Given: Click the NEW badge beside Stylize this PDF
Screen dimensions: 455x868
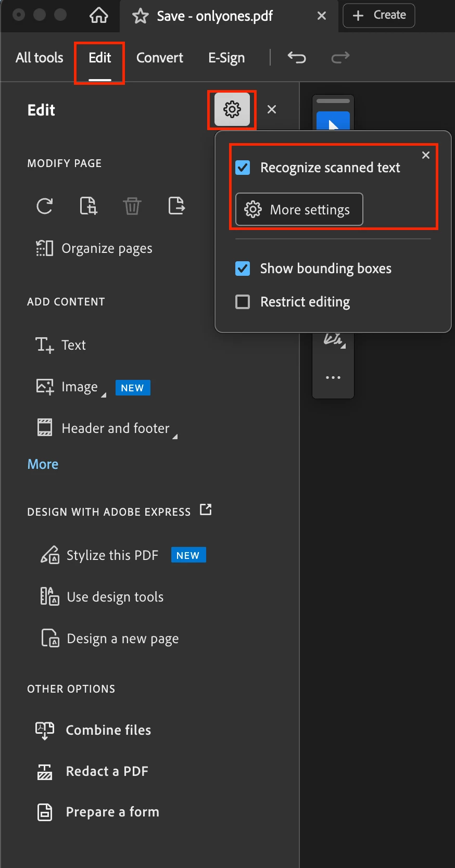Looking at the screenshot, I should [x=188, y=555].
